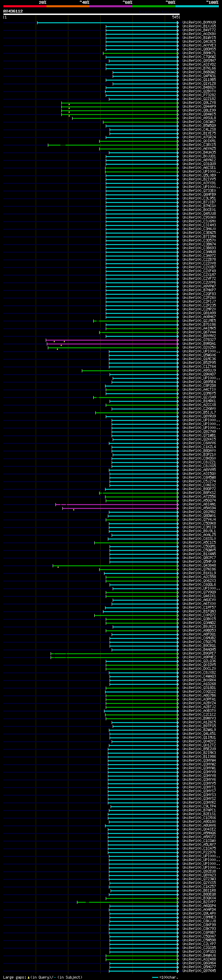Open hit UniRef100_B4VT72
This screenshot has width=222, height=980.
point(199,30)
